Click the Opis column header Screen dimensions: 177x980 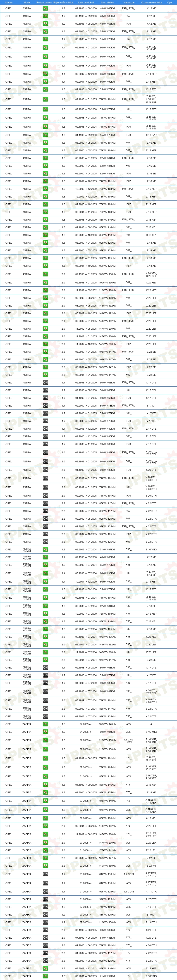170,2
